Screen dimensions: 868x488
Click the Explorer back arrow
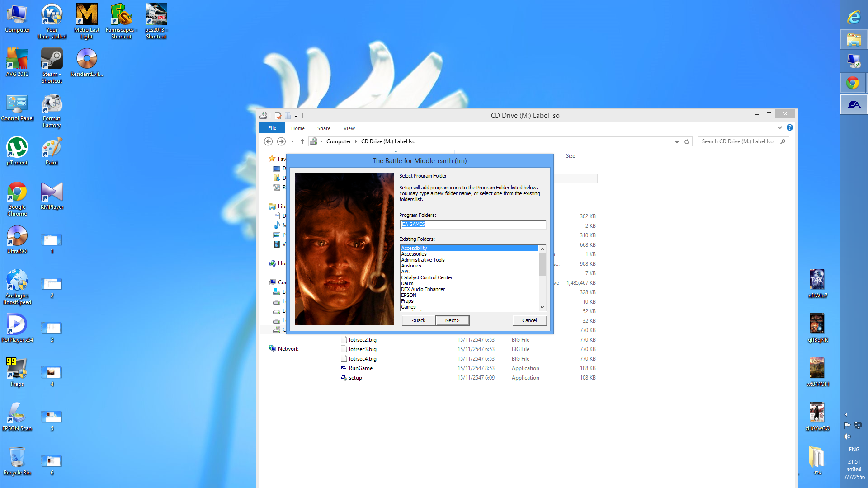[268, 141]
